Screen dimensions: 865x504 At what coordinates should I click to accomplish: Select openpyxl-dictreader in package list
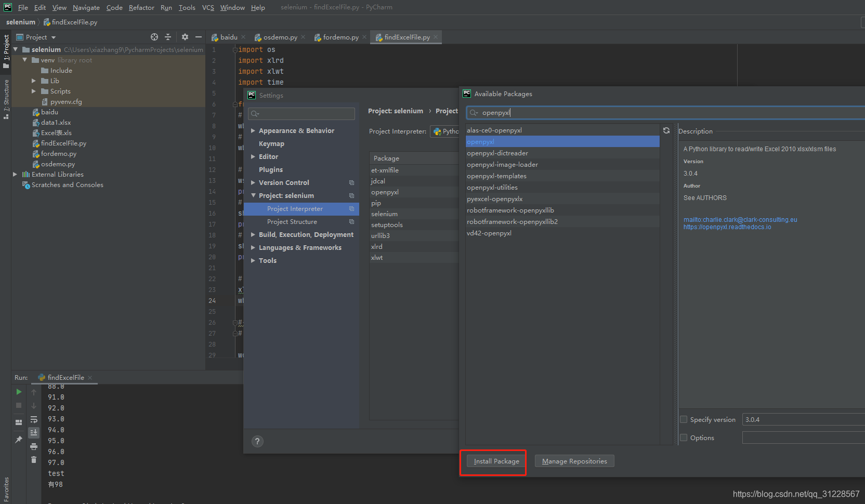coord(562,153)
